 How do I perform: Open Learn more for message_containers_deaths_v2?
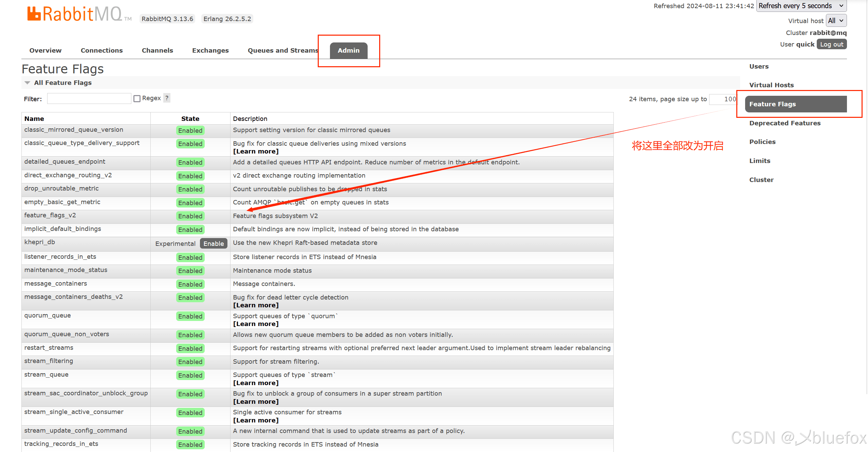[256, 305]
